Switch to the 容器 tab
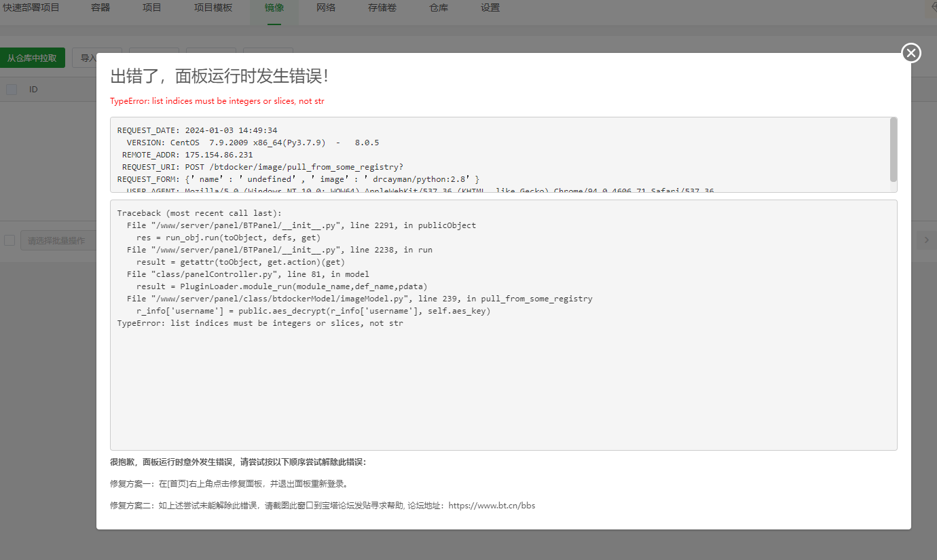 tap(100, 8)
